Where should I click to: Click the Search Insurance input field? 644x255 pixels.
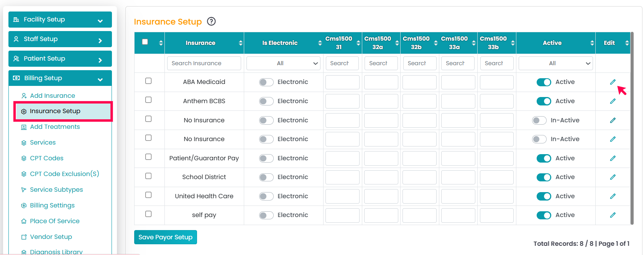(x=204, y=63)
